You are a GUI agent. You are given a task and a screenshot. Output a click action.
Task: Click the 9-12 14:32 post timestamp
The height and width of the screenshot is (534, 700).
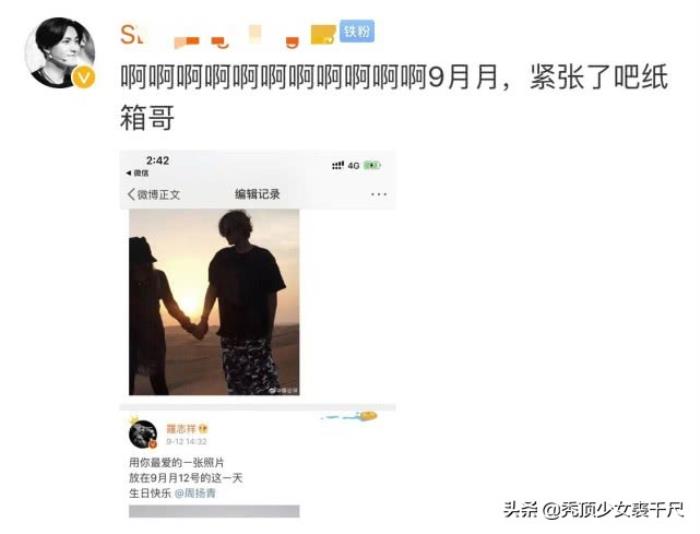coord(186,442)
